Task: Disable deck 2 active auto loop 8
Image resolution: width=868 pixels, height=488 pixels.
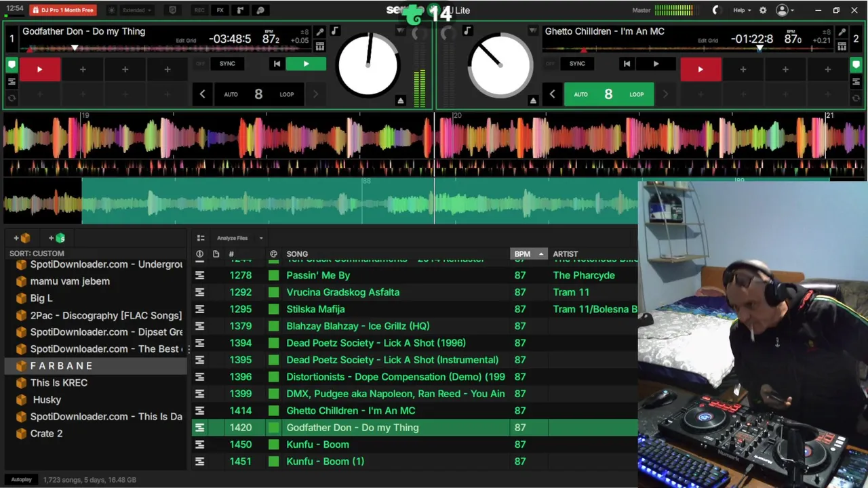Action: pos(608,94)
